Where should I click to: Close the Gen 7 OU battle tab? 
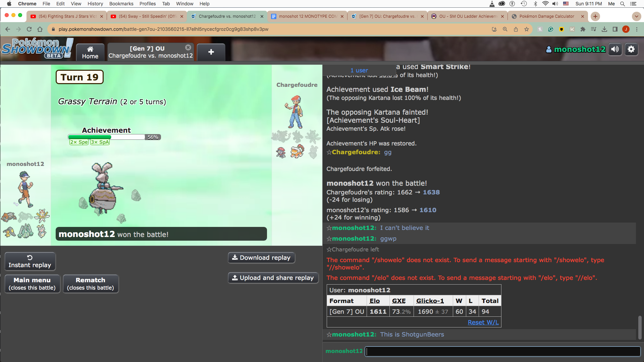(x=188, y=48)
